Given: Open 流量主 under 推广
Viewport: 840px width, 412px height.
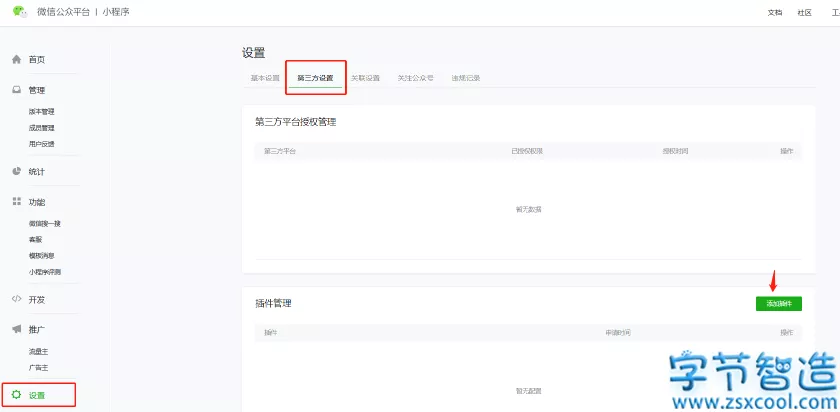Looking at the screenshot, I should click(39, 351).
